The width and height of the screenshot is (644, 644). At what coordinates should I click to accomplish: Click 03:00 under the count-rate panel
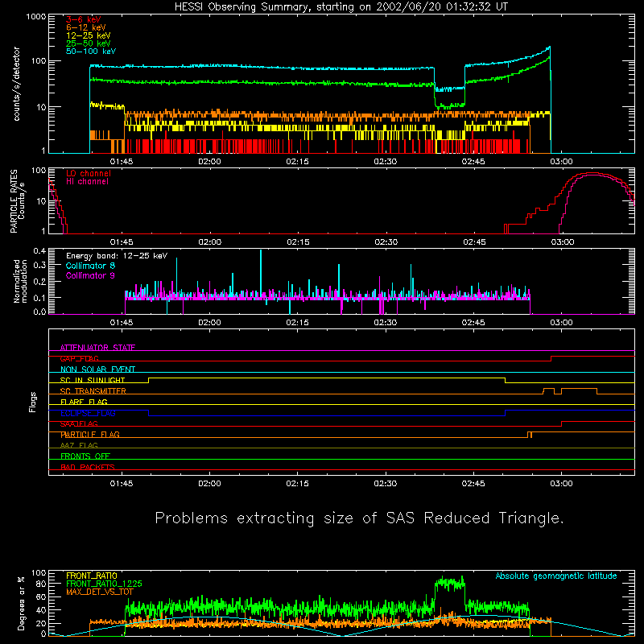(x=561, y=162)
